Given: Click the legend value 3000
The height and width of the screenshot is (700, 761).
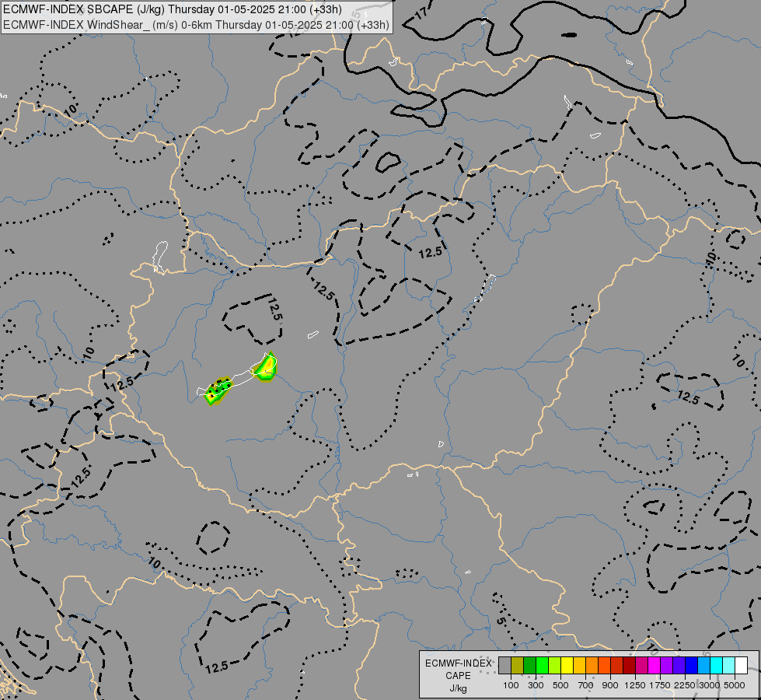Looking at the screenshot, I should 709,685.
